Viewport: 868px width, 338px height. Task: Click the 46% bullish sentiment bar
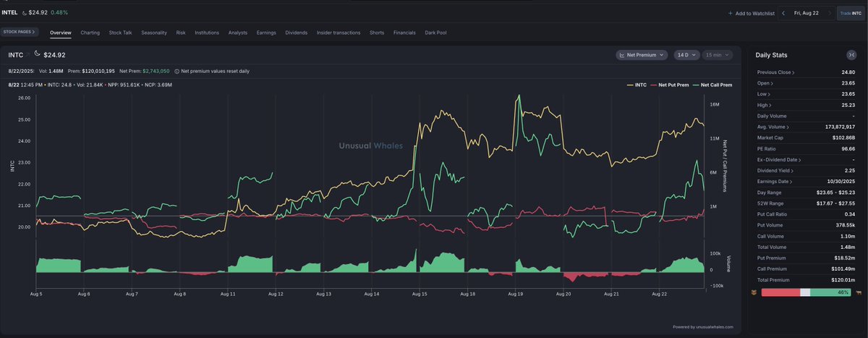pos(829,292)
